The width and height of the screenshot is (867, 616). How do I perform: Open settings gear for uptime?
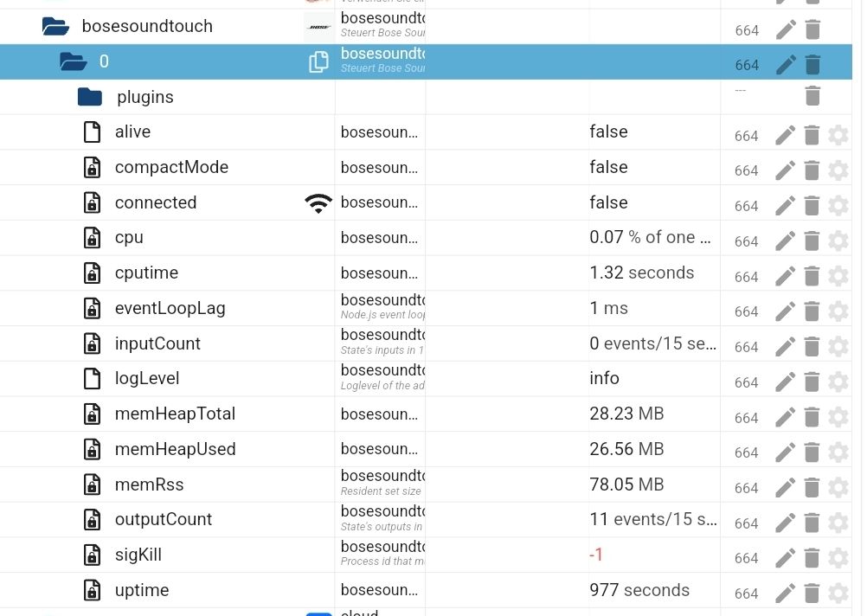[x=838, y=594]
